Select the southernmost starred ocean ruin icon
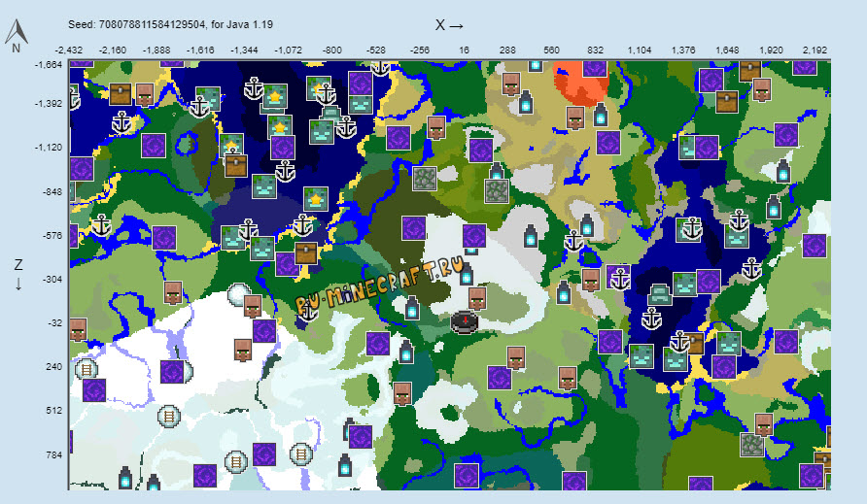This screenshot has width=867, height=504. (x=315, y=199)
